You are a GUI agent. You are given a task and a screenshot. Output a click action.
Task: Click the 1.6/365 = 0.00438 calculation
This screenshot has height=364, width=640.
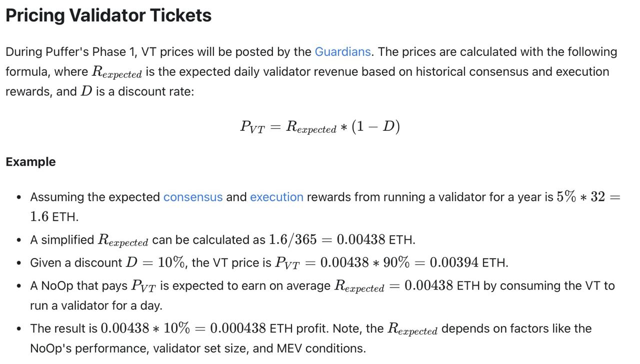point(327,240)
